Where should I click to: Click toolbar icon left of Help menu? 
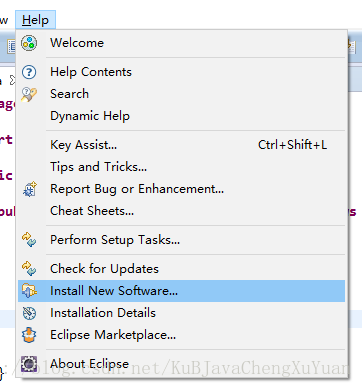tap(11, 46)
